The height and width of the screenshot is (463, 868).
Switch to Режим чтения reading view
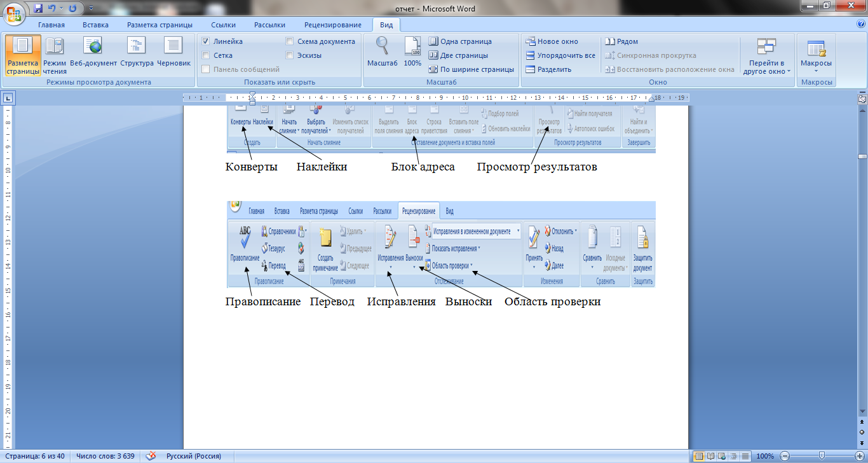point(55,56)
